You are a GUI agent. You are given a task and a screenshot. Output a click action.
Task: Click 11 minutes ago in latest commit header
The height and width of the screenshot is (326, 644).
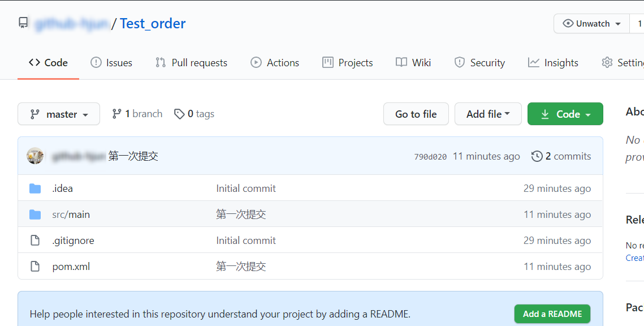[486, 156]
